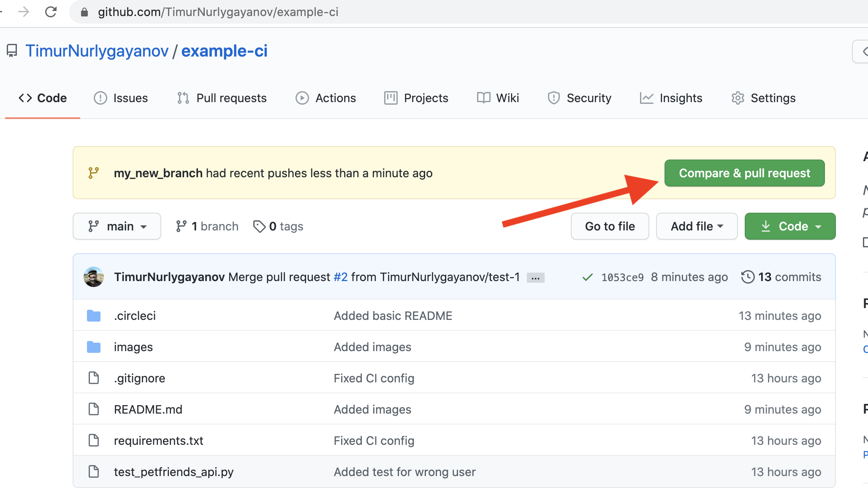The height and width of the screenshot is (498, 868).
Task: Click the images folder icon
Action: (x=94, y=347)
